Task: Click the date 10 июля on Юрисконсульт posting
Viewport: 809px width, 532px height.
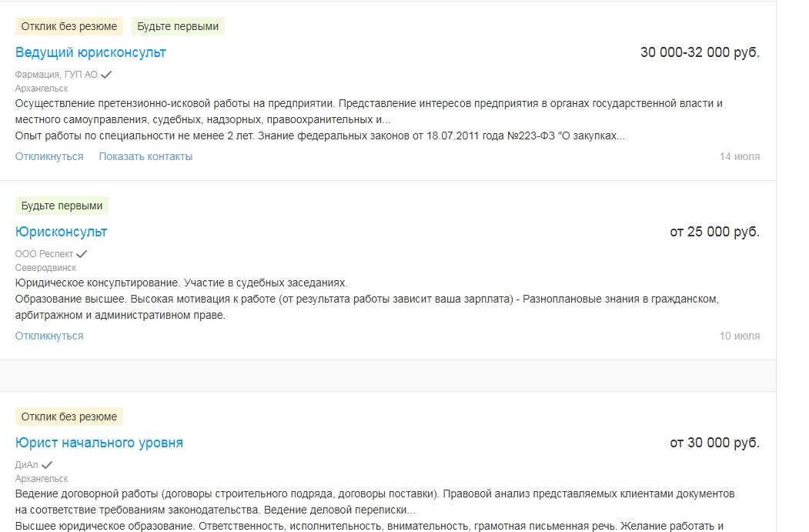Action: (738, 336)
